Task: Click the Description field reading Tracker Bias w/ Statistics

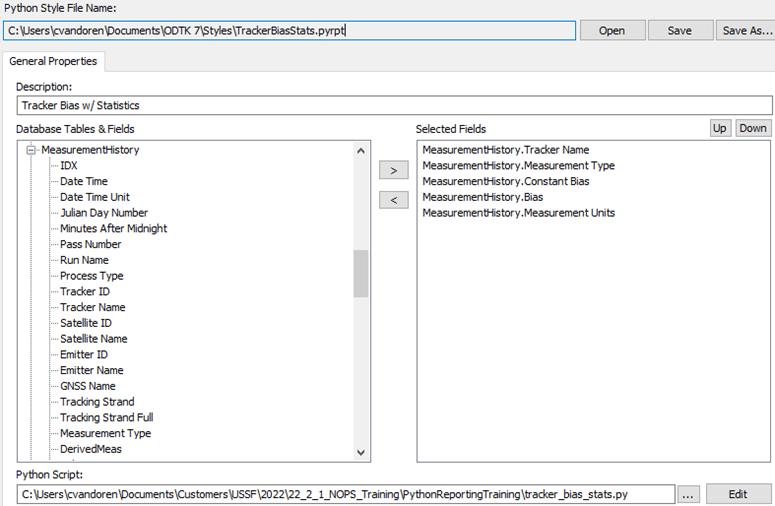Action: click(x=394, y=105)
